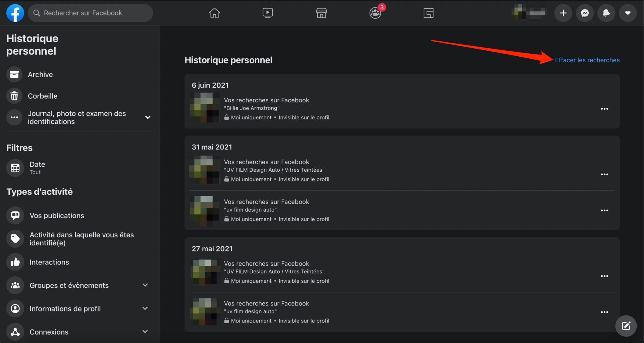The height and width of the screenshot is (343, 644).
Task: Click "Billie Joe Armstrong" search text
Action: (x=252, y=108)
